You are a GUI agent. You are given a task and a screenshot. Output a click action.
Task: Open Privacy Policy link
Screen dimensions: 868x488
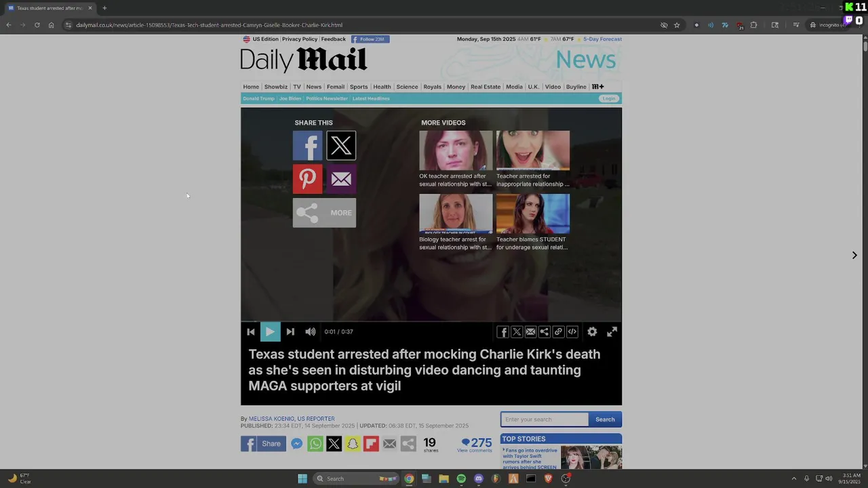coord(300,39)
